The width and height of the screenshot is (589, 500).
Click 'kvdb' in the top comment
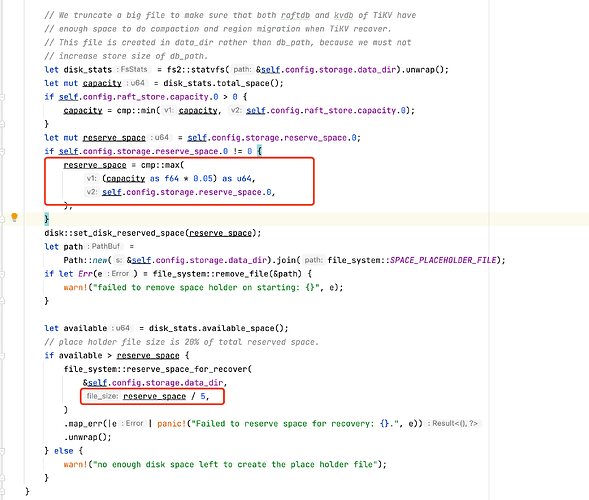tap(344, 15)
